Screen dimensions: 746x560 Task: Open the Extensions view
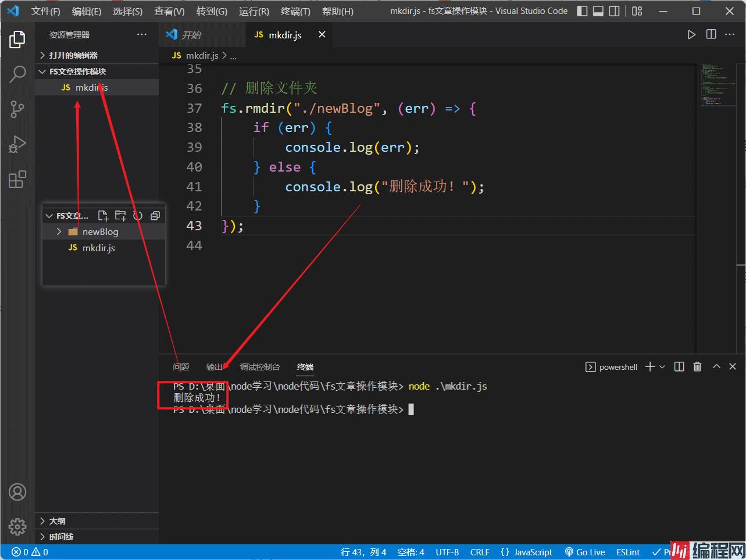(x=17, y=179)
